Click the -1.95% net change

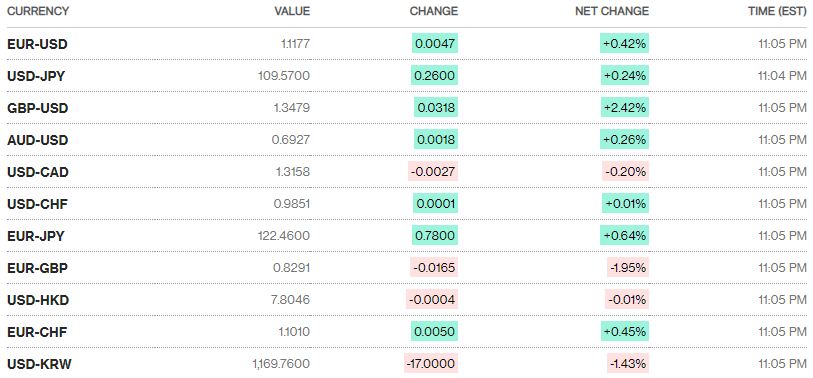pos(628,268)
